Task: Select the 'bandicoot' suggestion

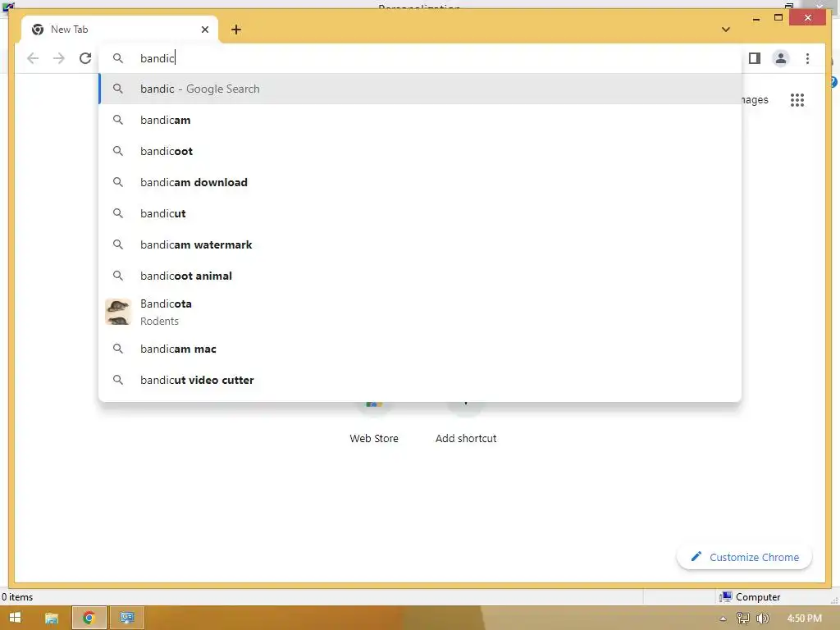Action: 421,151
